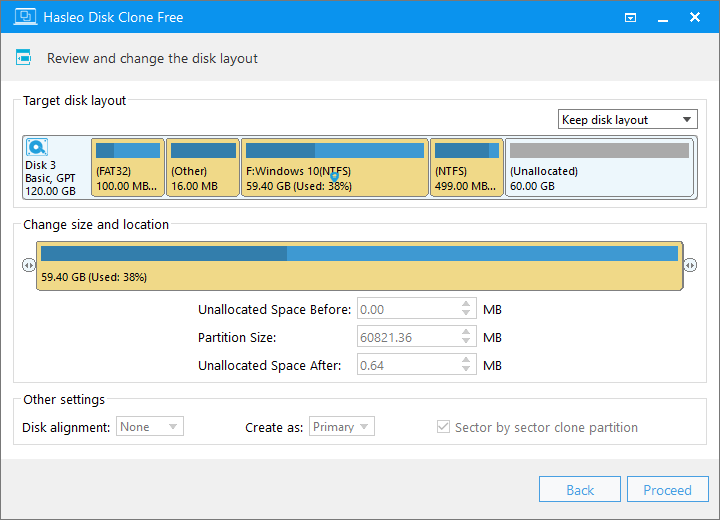Increase Unallocated Space Before value
Viewport: 720px width, 520px height.
tap(466, 304)
